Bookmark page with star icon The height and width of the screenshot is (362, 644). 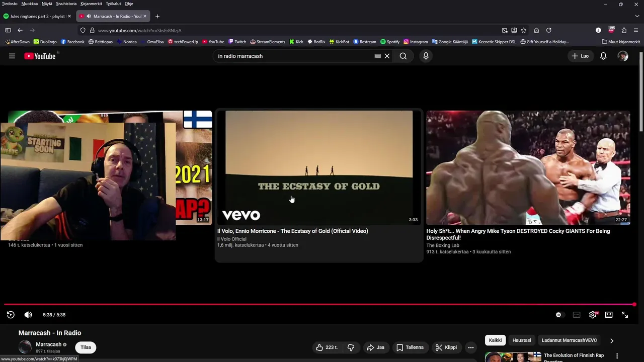[x=523, y=30]
